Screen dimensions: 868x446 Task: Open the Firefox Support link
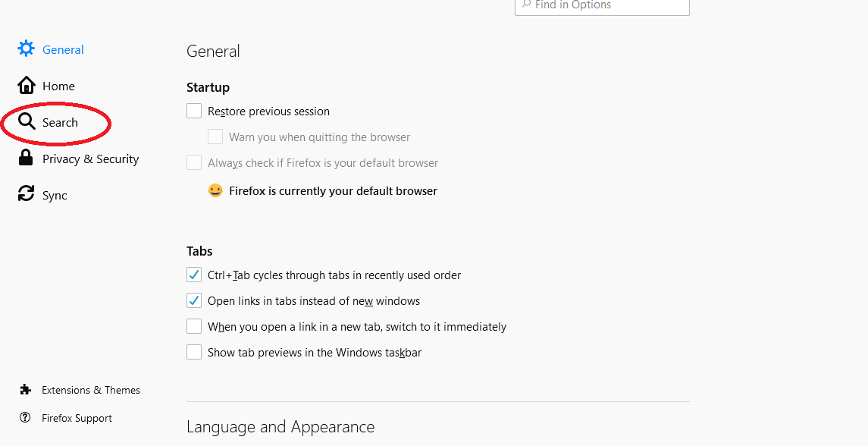(77, 418)
